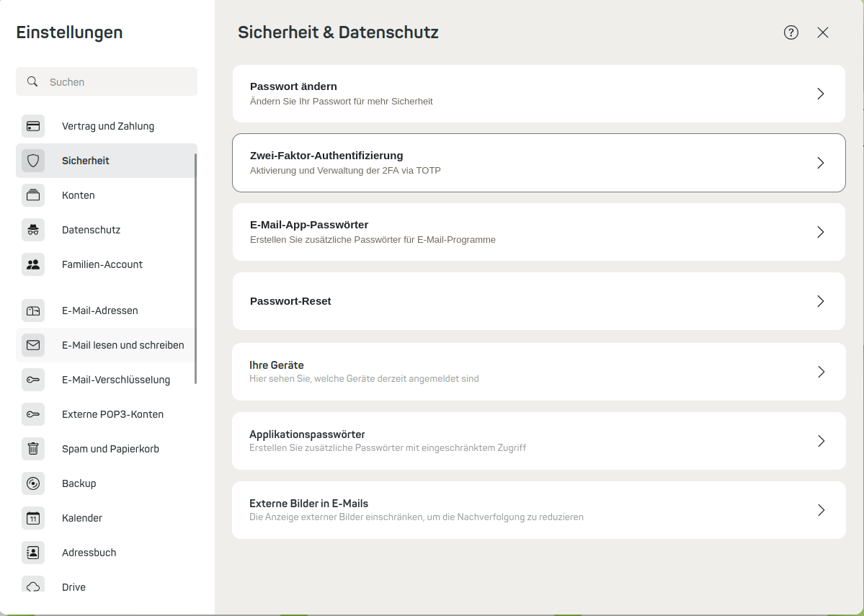Open the help question mark icon
Image resolution: width=864 pixels, height=616 pixels.
[790, 32]
